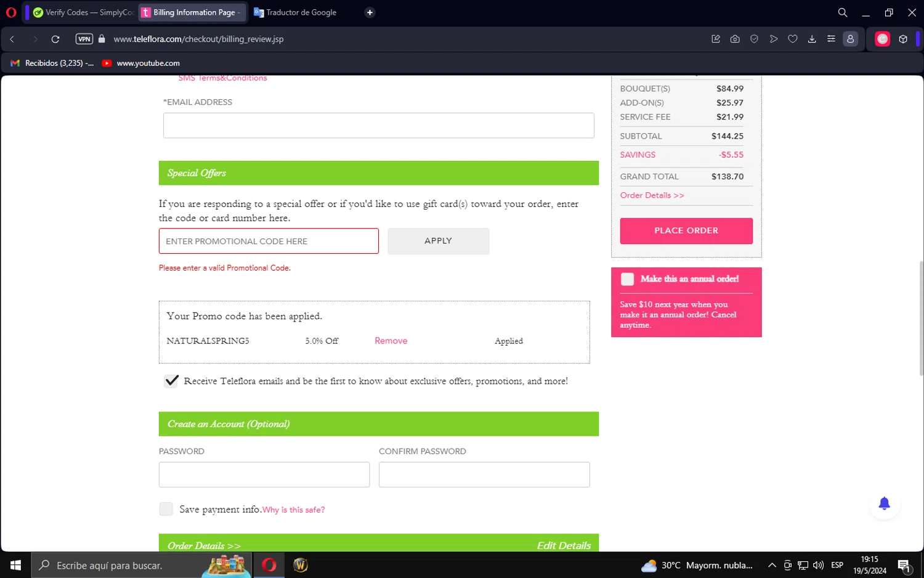Click the pink Aria extension icon
This screenshot has height=578, width=924.
pos(883,39)
